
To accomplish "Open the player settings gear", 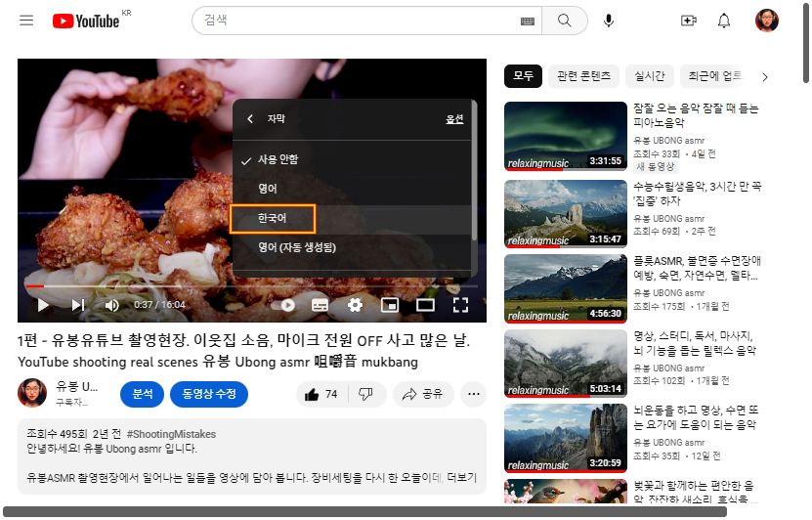I will (355, 305).
